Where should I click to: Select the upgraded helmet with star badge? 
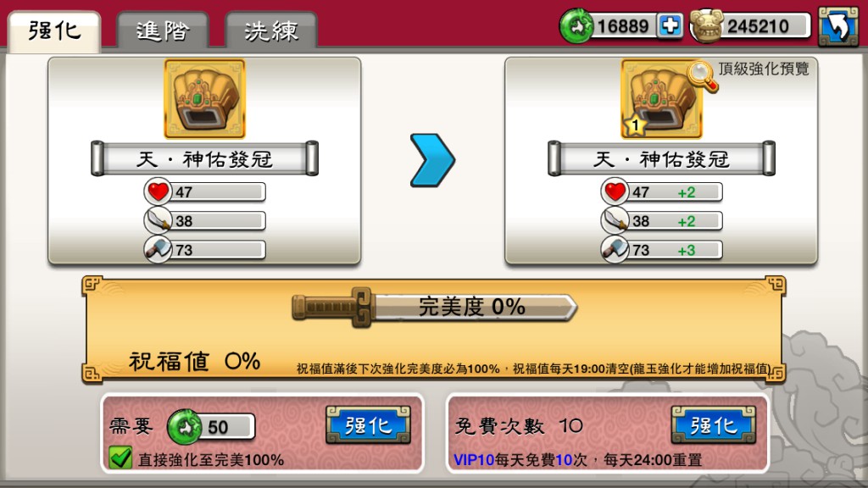click(661, 98)
